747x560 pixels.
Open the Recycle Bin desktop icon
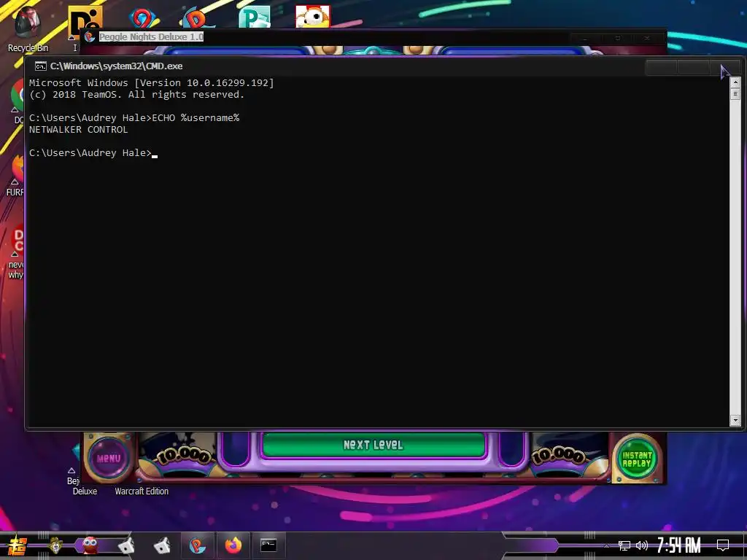click(27, 28)
